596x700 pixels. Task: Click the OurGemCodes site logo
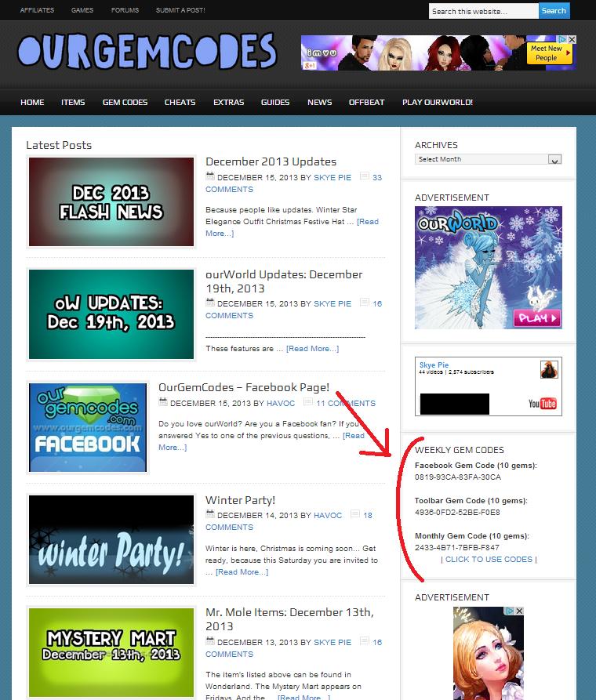tap(147, 52)
